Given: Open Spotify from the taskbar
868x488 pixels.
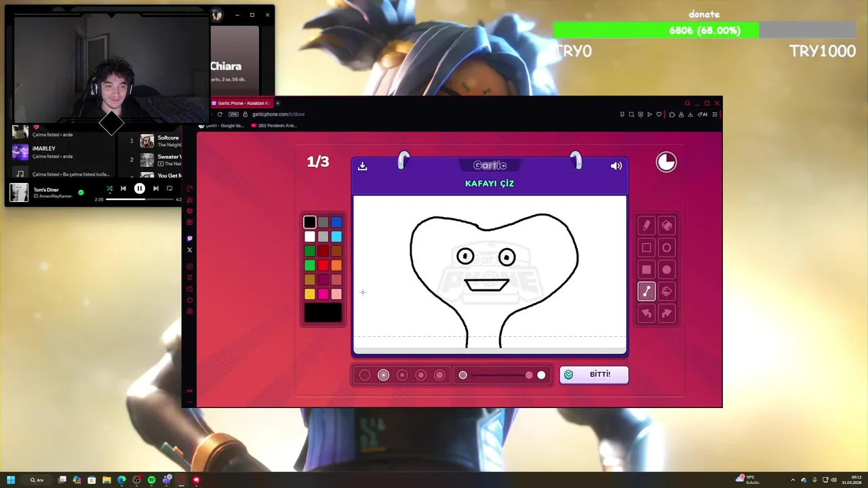Looking at the screenshot, I should point(151,480).
